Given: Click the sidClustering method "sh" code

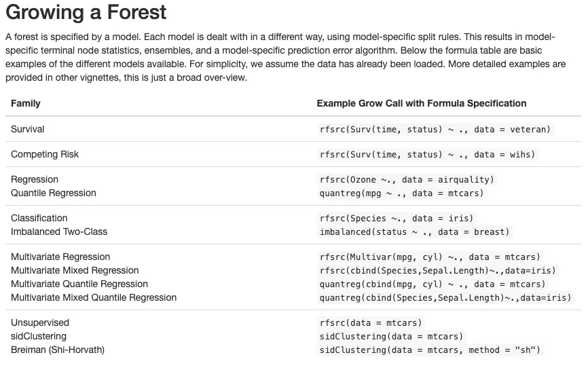Looking at the screenshot, I should tap(430, 350).
